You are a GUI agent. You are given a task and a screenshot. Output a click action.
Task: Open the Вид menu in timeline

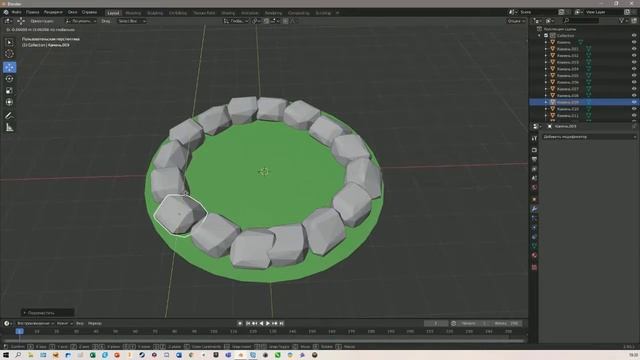coord(80,323)
